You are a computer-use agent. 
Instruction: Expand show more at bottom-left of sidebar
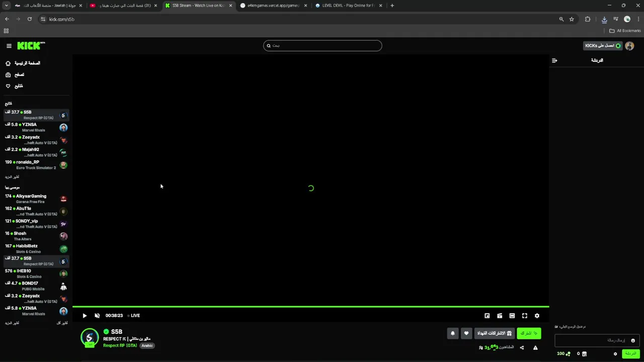pos(12,323)
